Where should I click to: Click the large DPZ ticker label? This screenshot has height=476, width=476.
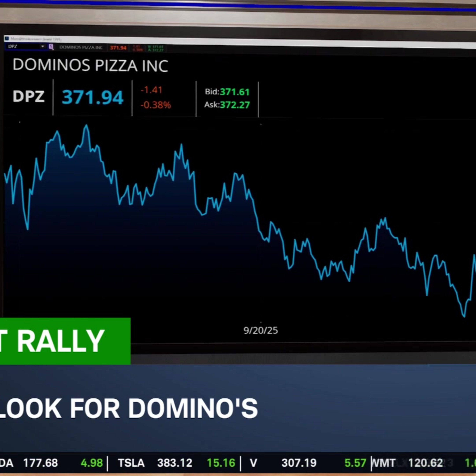[x=29, y=96]
